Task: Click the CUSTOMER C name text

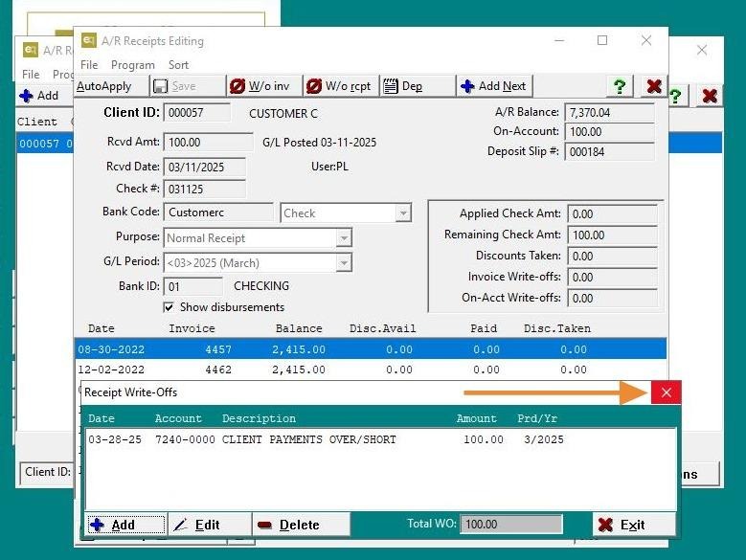Action: tap(283, 114)
